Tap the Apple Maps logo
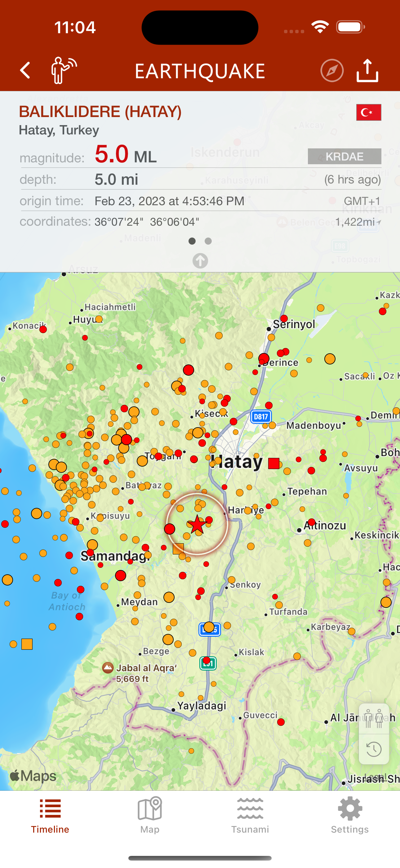The width and height of the screenshot is (400, 868). click(x=33, y=776)
